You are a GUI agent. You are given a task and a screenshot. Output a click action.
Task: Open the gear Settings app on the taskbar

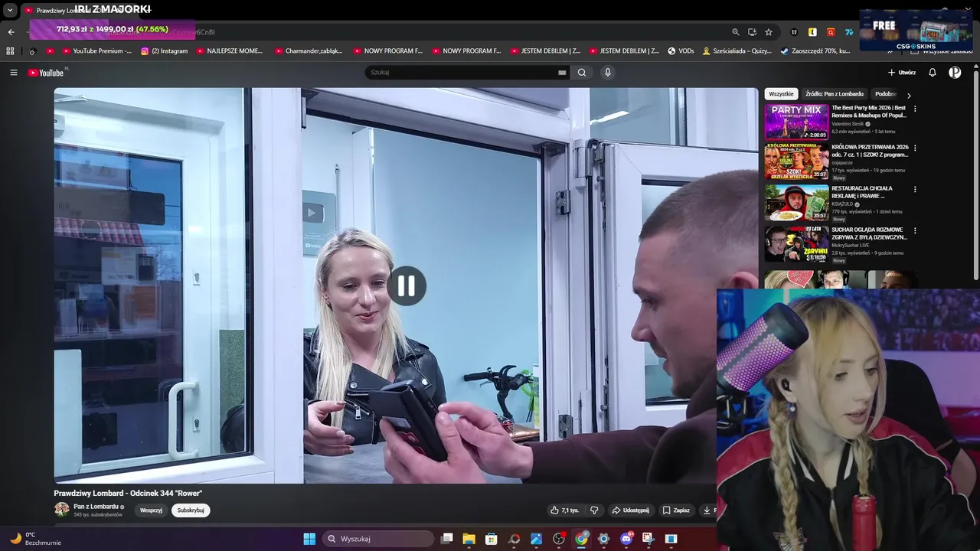pyautogui.click(x=603, y=539)
